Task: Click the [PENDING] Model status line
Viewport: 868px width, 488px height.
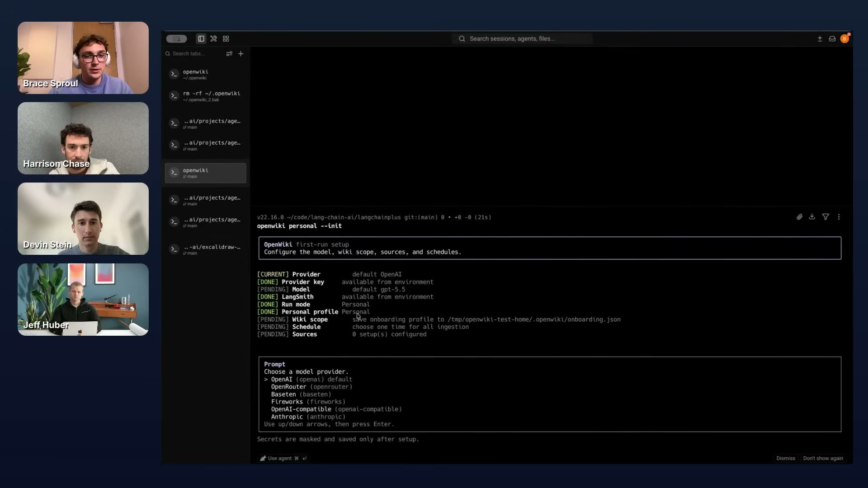Action: click(331, 290)
